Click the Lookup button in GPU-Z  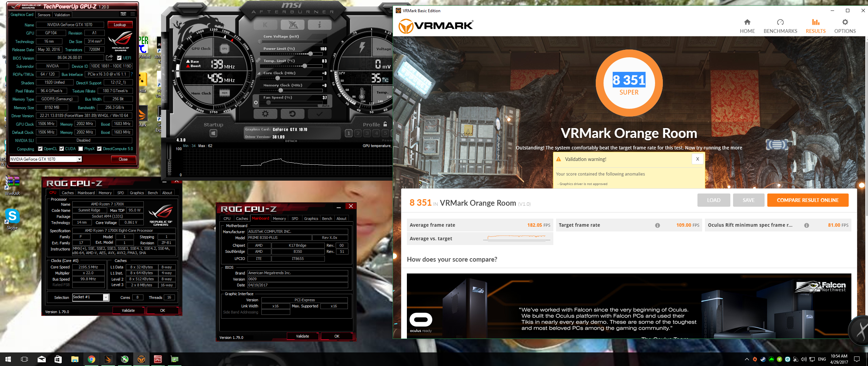[120, 25]
